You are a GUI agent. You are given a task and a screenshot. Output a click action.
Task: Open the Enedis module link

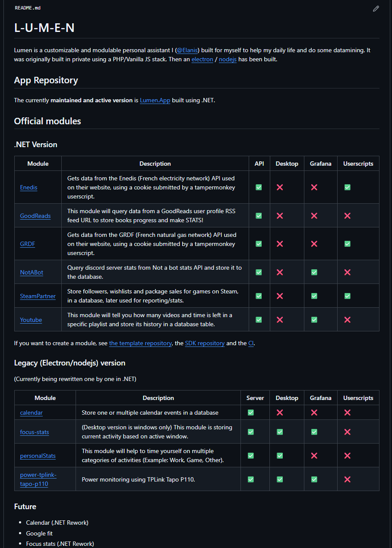28,187
